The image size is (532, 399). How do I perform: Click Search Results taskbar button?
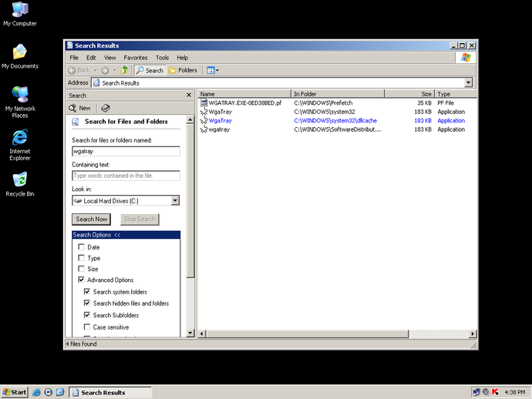(110, 392)
